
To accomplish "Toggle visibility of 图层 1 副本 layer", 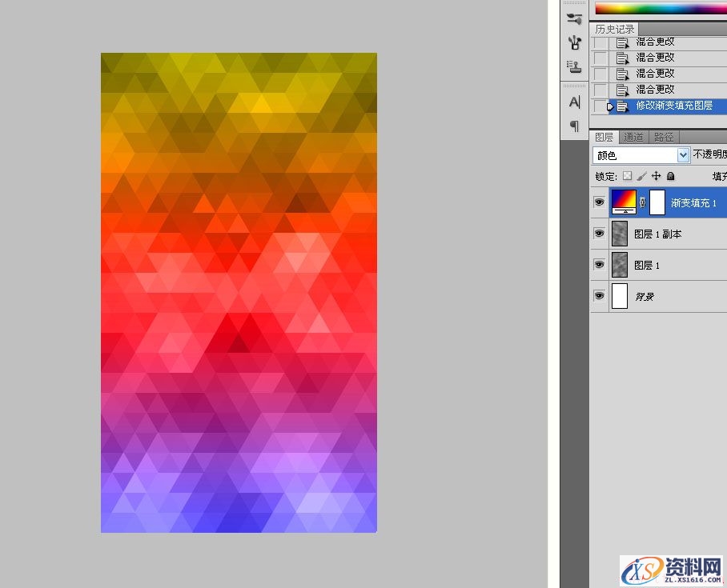I will tap(599, 234).
